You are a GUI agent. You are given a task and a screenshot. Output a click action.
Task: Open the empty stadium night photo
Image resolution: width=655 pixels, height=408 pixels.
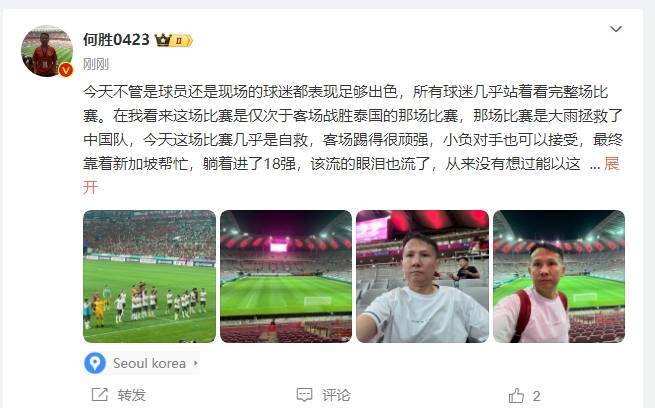[286, 276]
